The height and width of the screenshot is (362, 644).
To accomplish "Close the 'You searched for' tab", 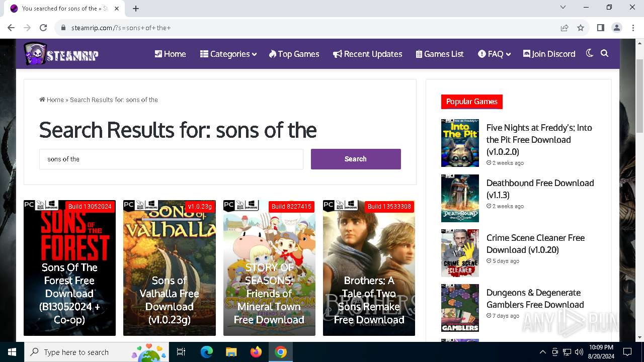I will [117, 8].
